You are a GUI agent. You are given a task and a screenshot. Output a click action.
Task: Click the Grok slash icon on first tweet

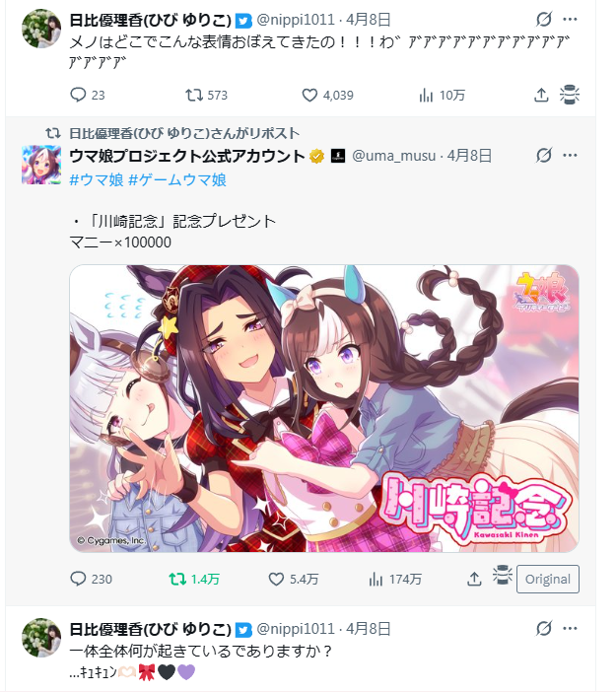click(544, 19)
